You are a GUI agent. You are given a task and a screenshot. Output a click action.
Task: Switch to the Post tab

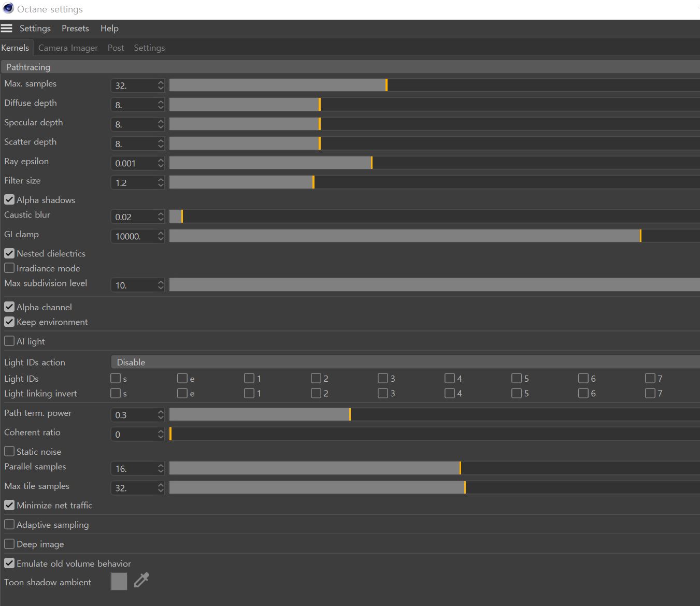click(x=116, y=48)
